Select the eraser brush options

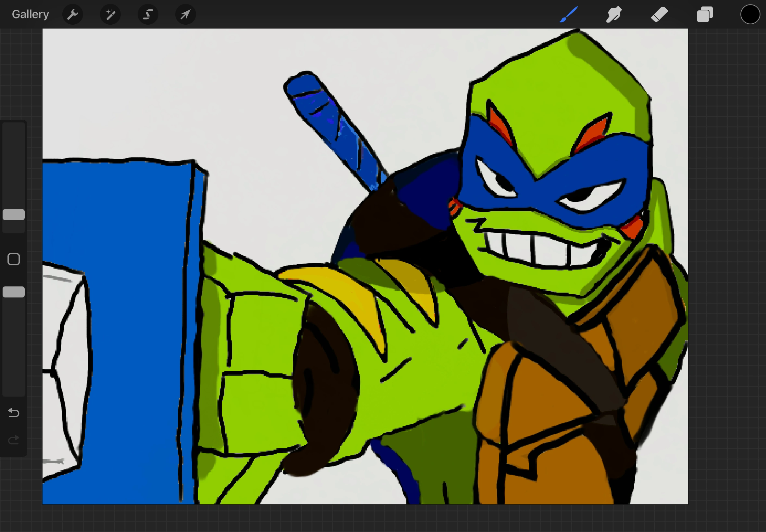click(659, 14)
